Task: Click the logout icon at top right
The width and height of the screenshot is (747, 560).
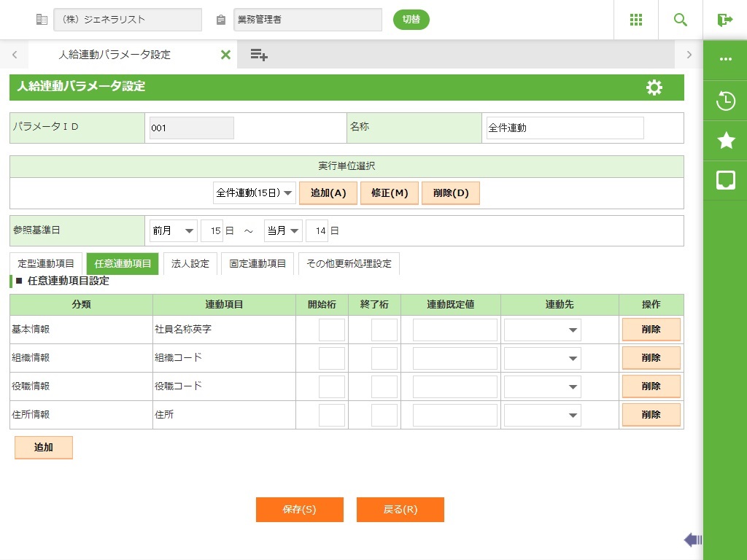Action: (x=724, y=20)
